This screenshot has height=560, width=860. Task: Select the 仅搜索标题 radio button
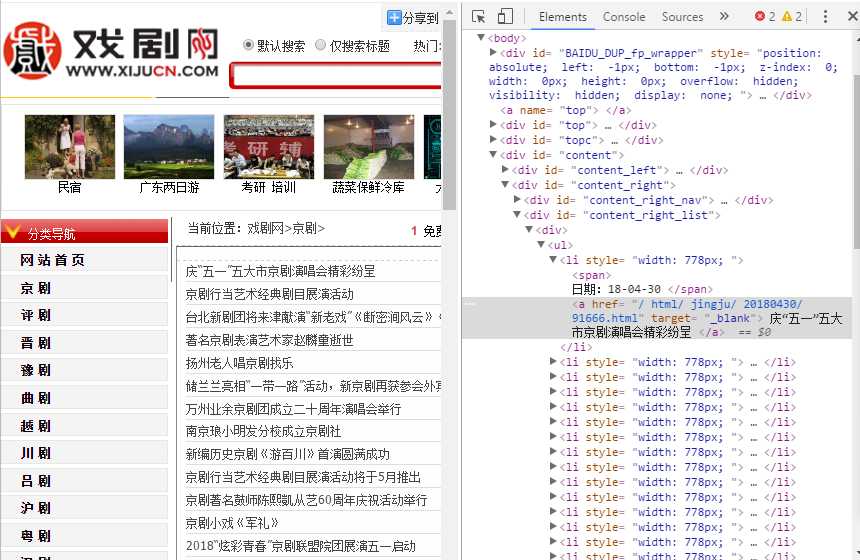[x=321, y=45]
